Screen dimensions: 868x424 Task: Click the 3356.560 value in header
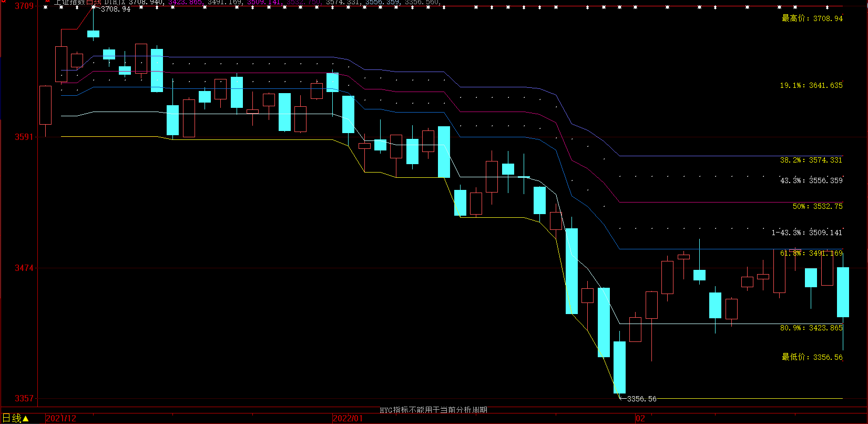(421, 2)
